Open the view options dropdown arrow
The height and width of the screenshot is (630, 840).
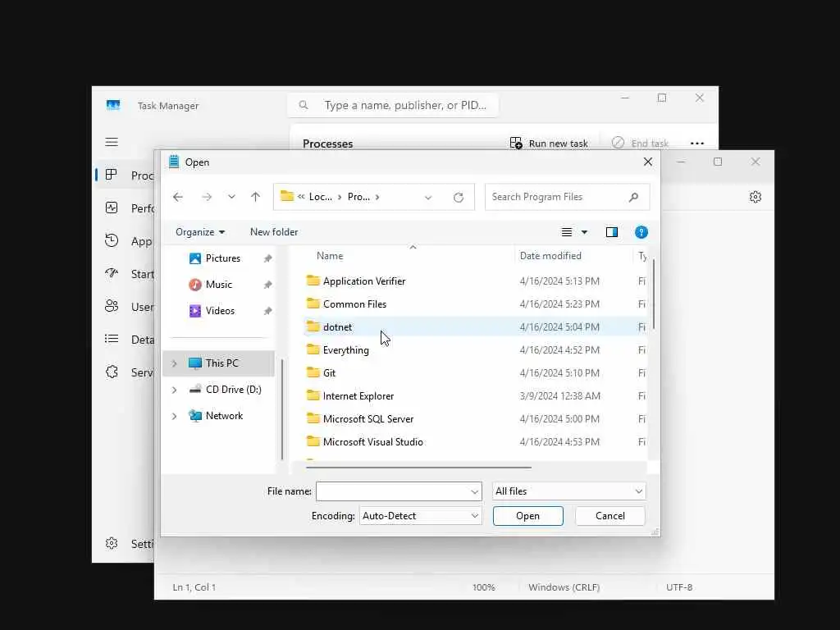(x=584, y=232)
